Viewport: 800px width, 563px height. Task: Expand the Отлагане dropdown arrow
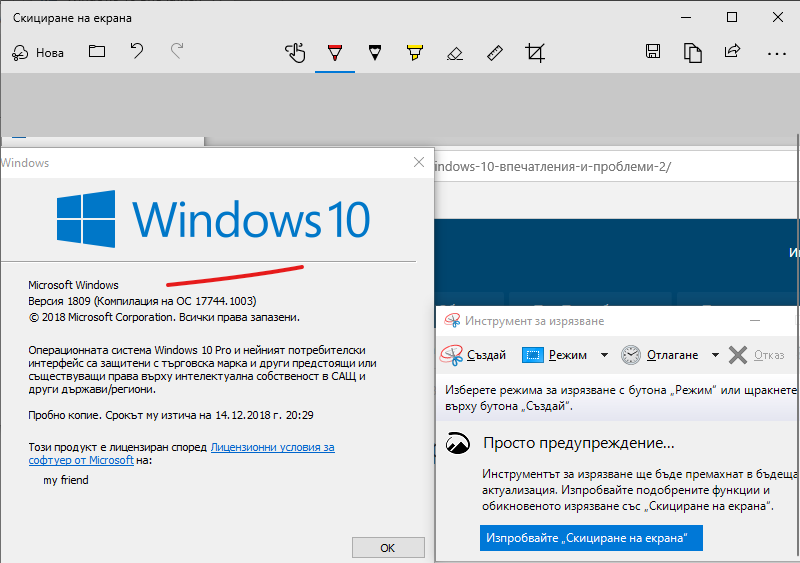pyautogui.click(x=715, y=355)
